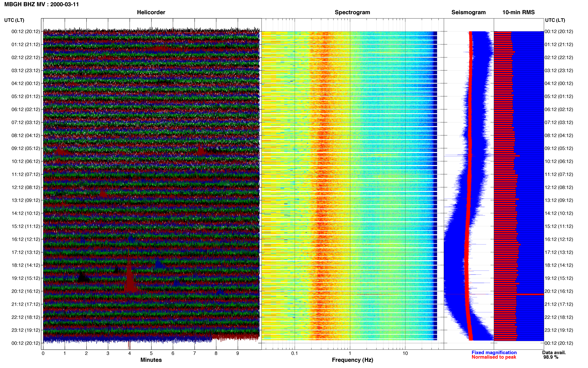Click left time label 06:12 (02:12)
588x368 pixels.
point(26,109)
